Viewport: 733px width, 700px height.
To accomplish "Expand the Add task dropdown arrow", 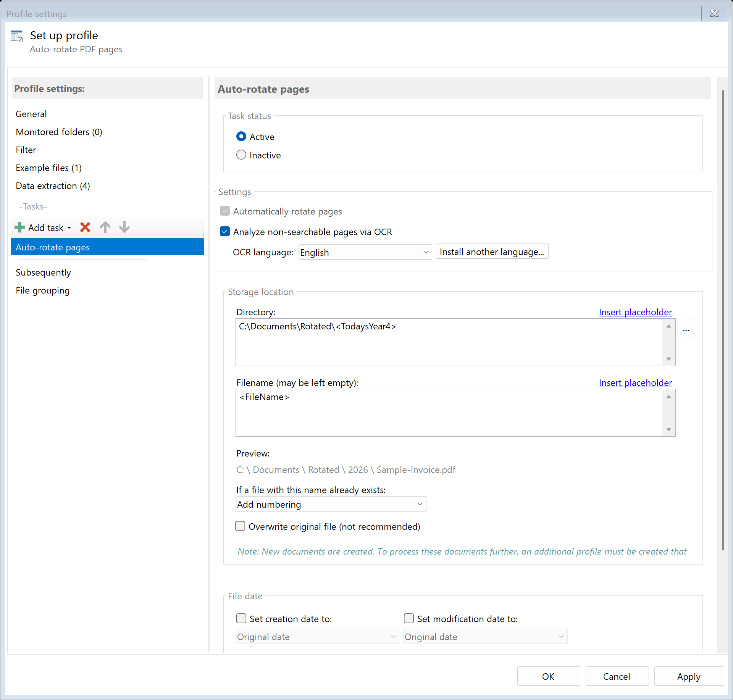I will coord(69,227).
